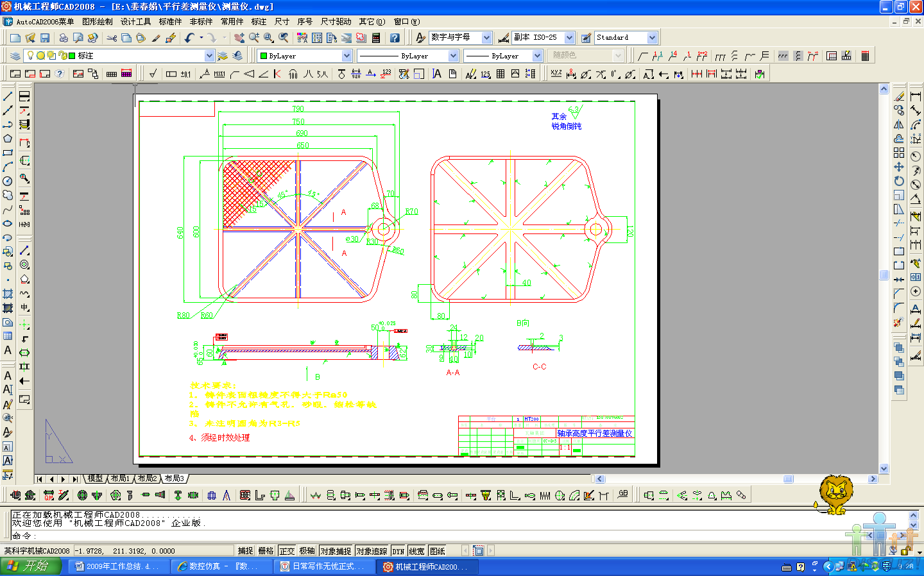924x576 pixels.
Task: Toggle 对象追踪 object tracking
Action: [x=372, y=551]
